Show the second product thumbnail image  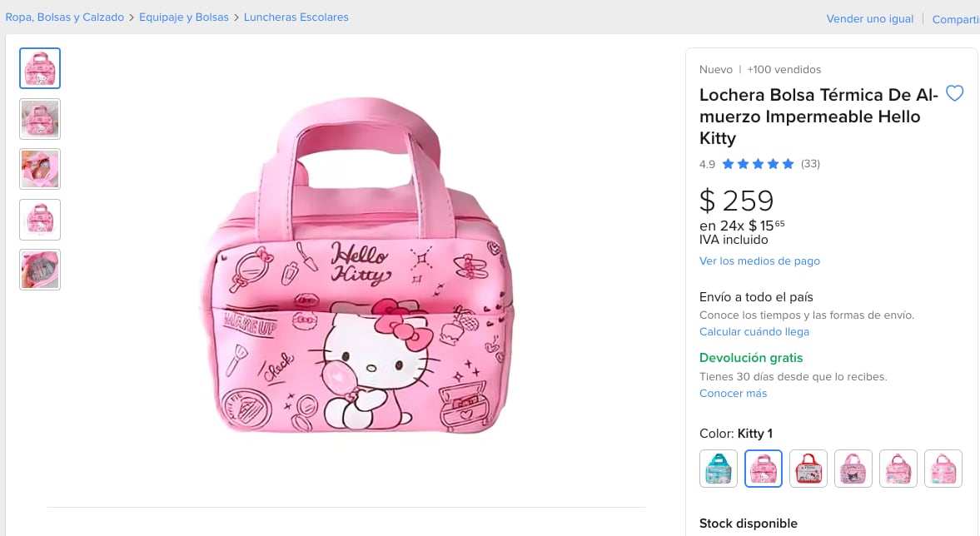[x=40, y=119]
